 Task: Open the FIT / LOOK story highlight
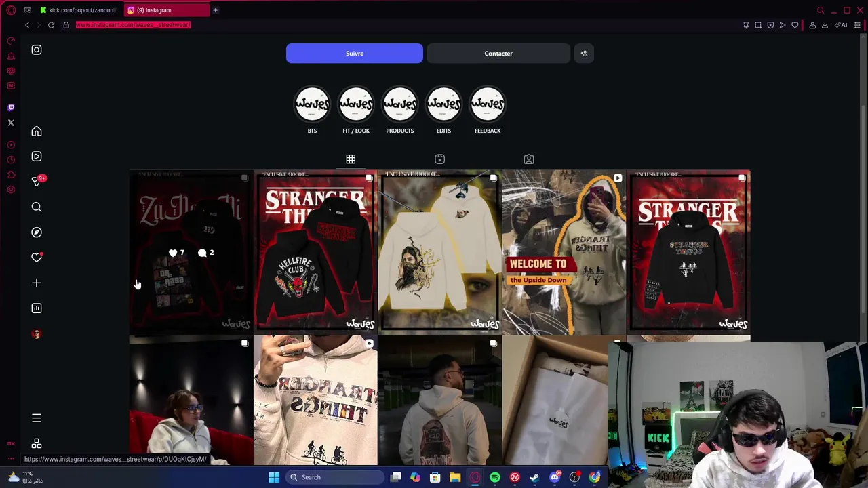(356, 105)
